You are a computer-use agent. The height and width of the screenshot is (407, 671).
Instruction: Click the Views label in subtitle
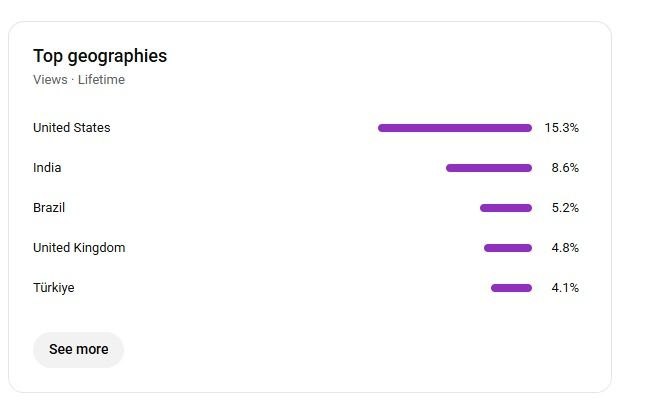click(50, 80)
